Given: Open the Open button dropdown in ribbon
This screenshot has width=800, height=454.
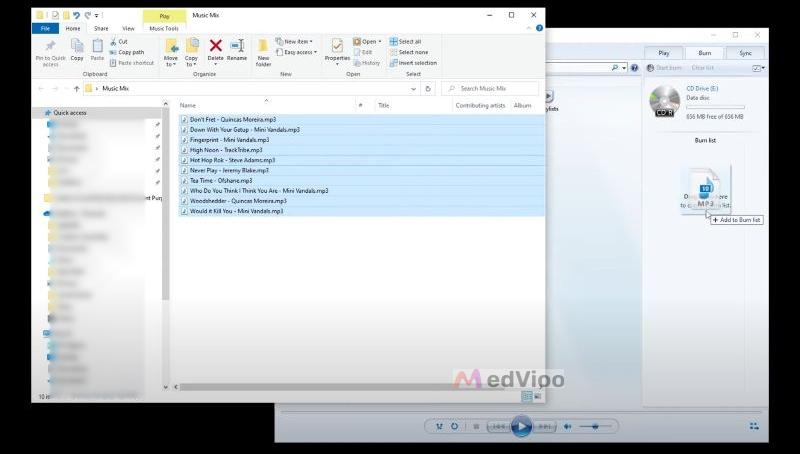Looking at the screenshot, I should coord(380,42).
